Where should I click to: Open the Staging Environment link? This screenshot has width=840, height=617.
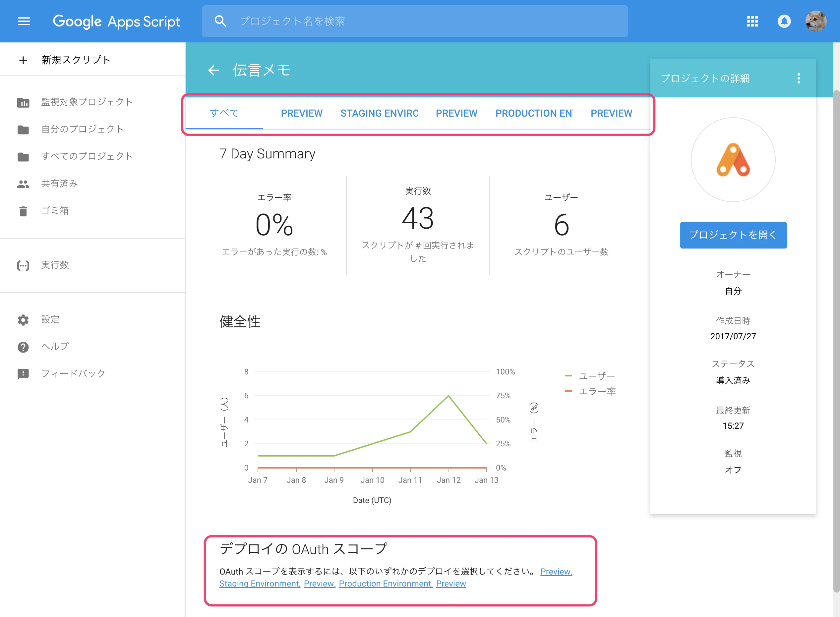click(x=260, y=584)
